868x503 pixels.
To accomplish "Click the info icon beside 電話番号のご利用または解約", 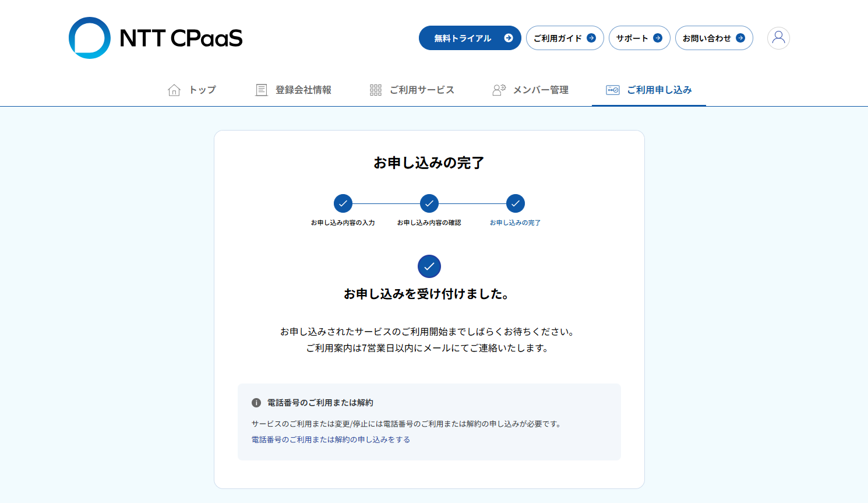I will click(x=256, y=403).
